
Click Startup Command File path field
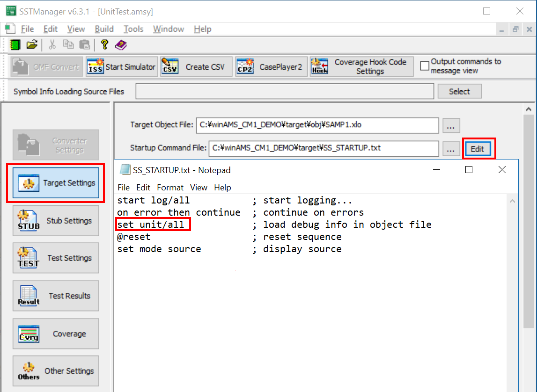324,148
